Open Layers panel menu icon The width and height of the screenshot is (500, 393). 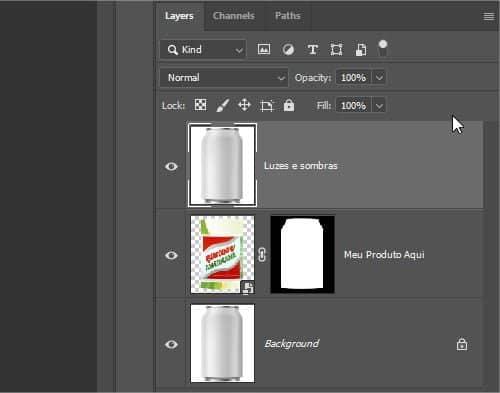click(489, 16)
